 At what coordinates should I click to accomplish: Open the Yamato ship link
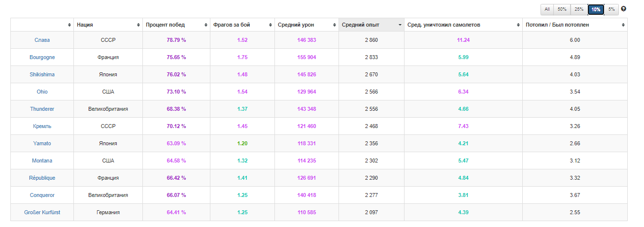[42, 143]
